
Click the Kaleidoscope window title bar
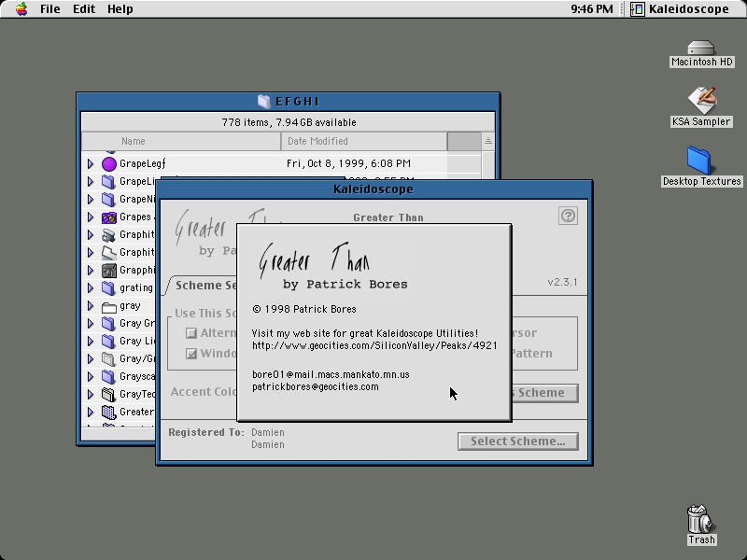click(374, 189)
